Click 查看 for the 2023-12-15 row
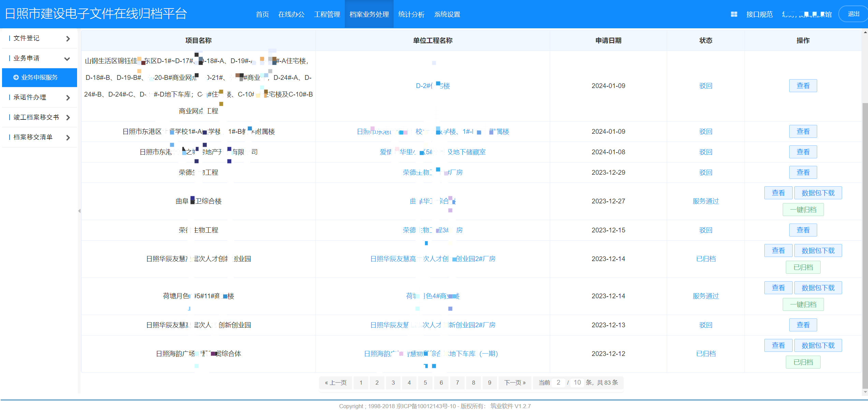Screen dimensions: 868x415 click(x=803, y=230)
